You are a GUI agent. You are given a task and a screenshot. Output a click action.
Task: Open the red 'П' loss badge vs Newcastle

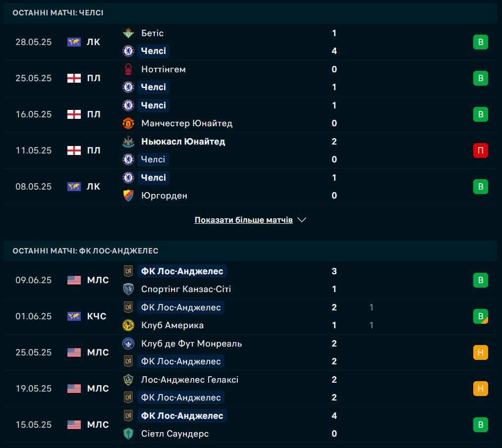pos(481,150)
